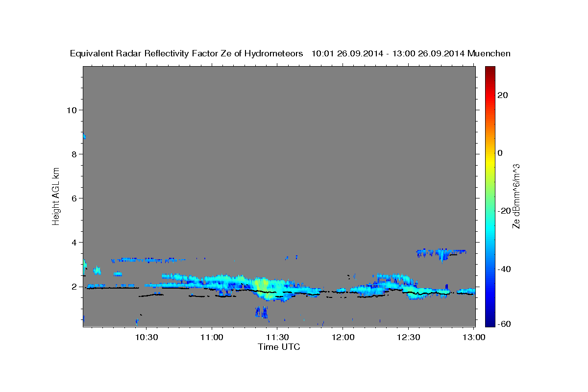Click the colorbar label -40
This screenshot has height=392, width=588.
(x=504, y=269)
